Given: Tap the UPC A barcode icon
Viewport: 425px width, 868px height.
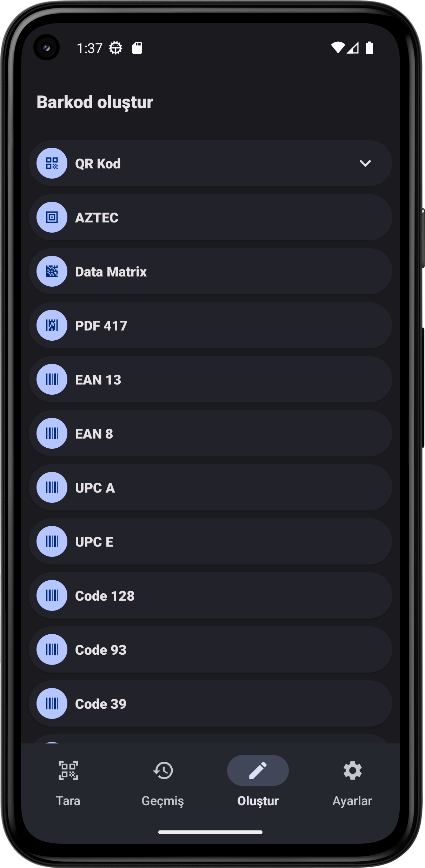Looking at the screenshot, I should pos(52,487).
